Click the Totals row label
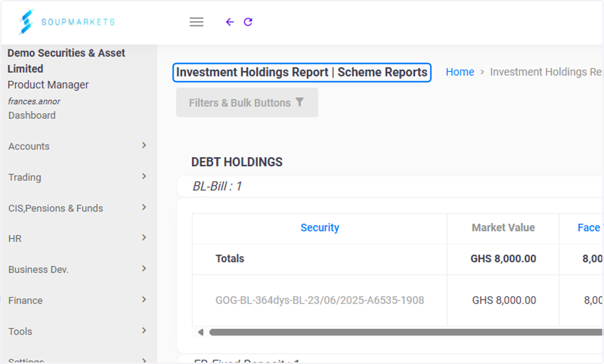The height and width of the screenshot is (364, 604). 230,259
